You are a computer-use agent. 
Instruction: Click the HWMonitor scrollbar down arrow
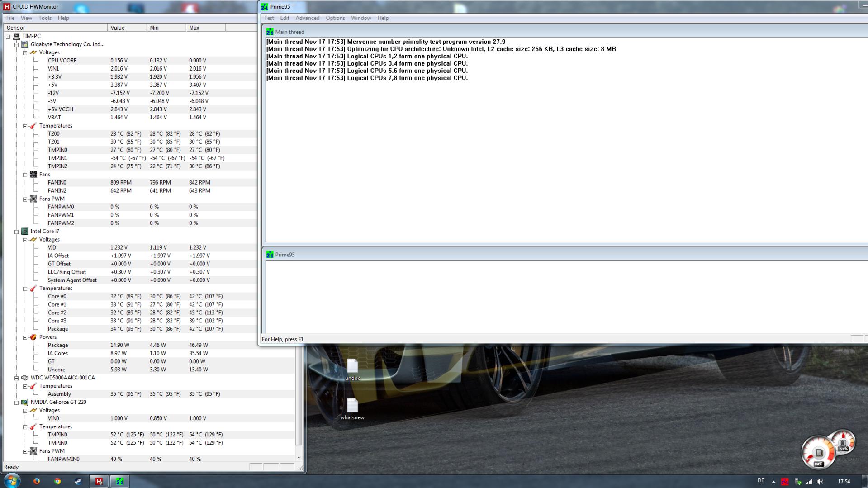tap(299, 458)
